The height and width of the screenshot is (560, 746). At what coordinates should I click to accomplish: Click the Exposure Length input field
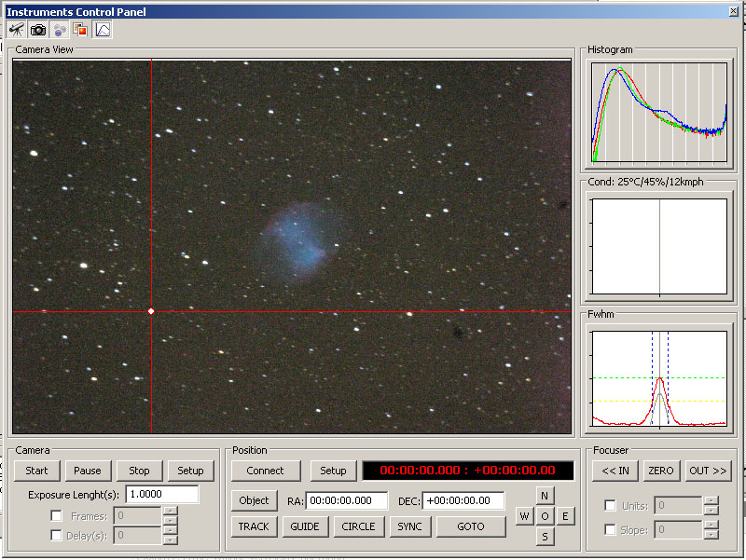tap(161, 495)
